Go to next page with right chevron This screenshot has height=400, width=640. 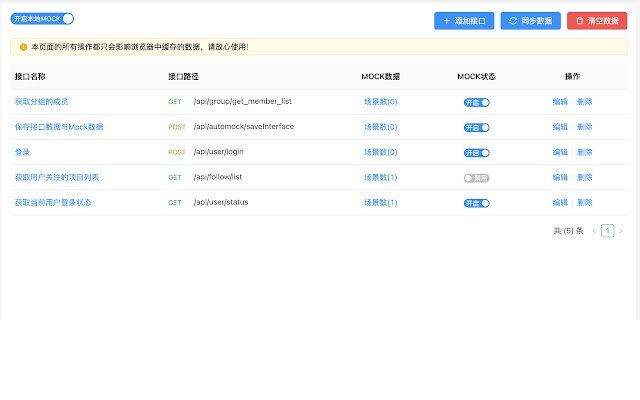621,231
